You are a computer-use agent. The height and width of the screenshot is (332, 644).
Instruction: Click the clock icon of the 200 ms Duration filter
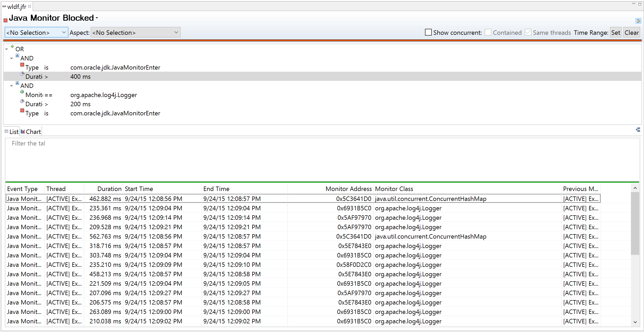(x=22, y=102)
